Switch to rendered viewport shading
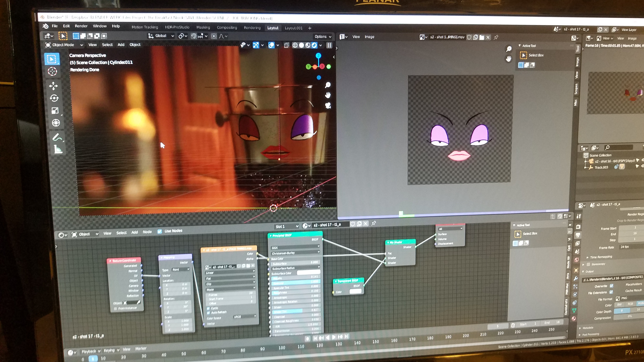 tap(314, 45)
